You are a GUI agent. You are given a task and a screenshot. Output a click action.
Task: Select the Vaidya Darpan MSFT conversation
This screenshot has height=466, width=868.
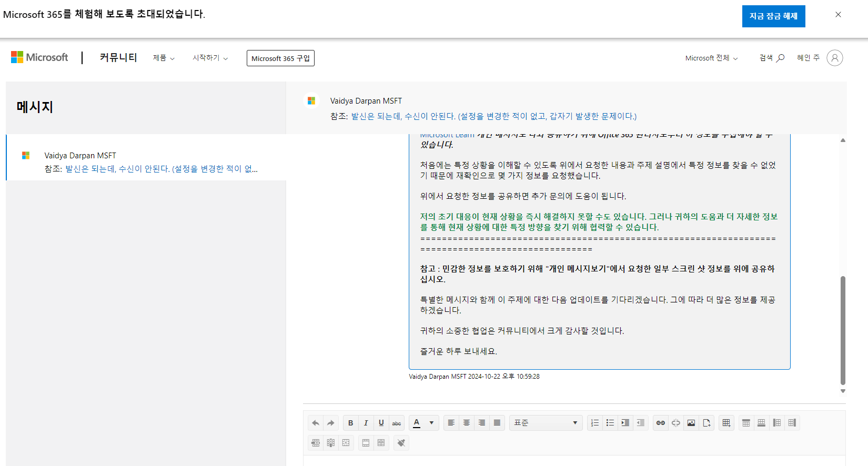pyautogui.click(x=146, y=158)
